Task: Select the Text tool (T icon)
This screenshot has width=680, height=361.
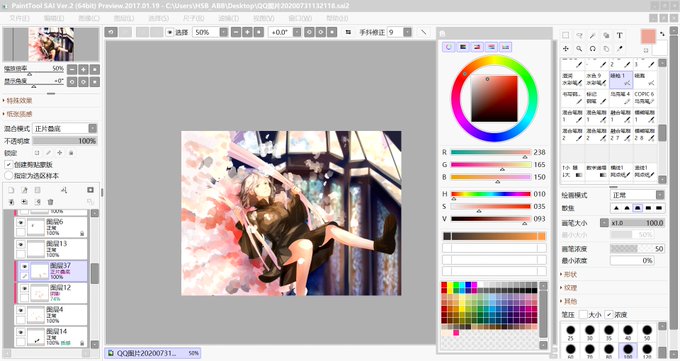Action: (619, 35)
